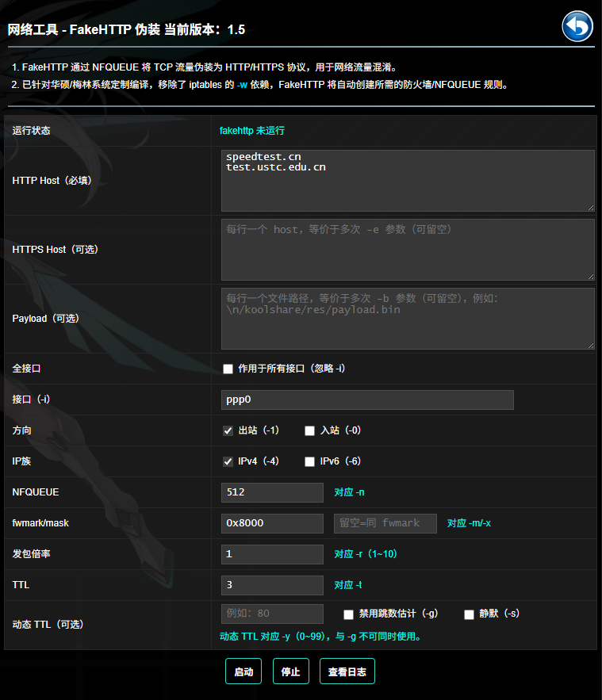Focus the HTTP Host textarea
The height and width of the screenshot is (700, 602).
coord(408,181)
